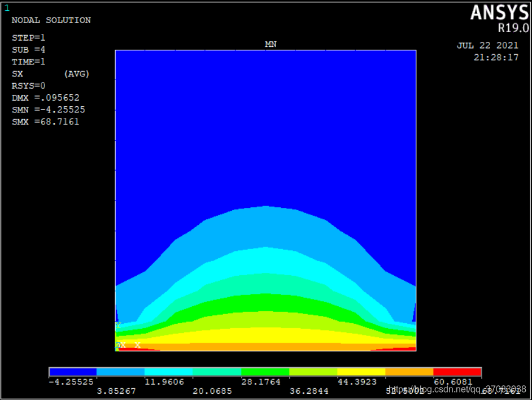Select the legend value "28.1764"
This screenshot has width=532, height=400.
[260, 382]
